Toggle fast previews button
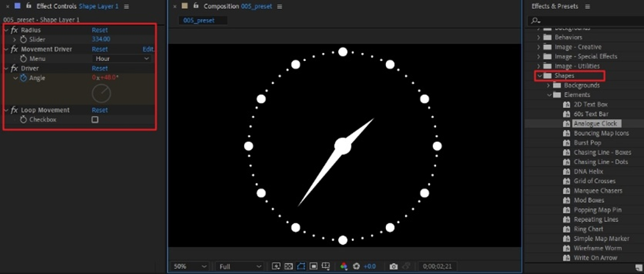 [276, 267]
